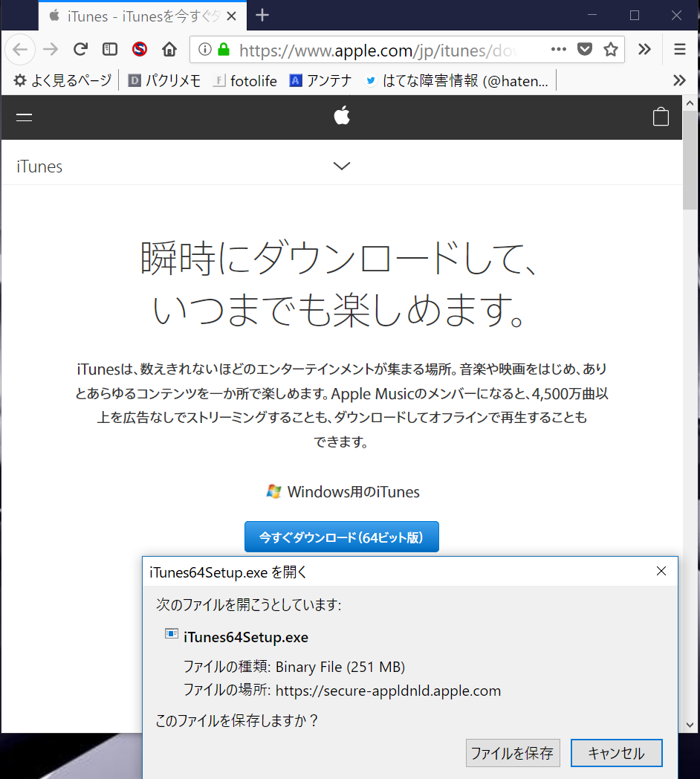Open the よく見るページ bookmarks folder

(x=62, y=80)
